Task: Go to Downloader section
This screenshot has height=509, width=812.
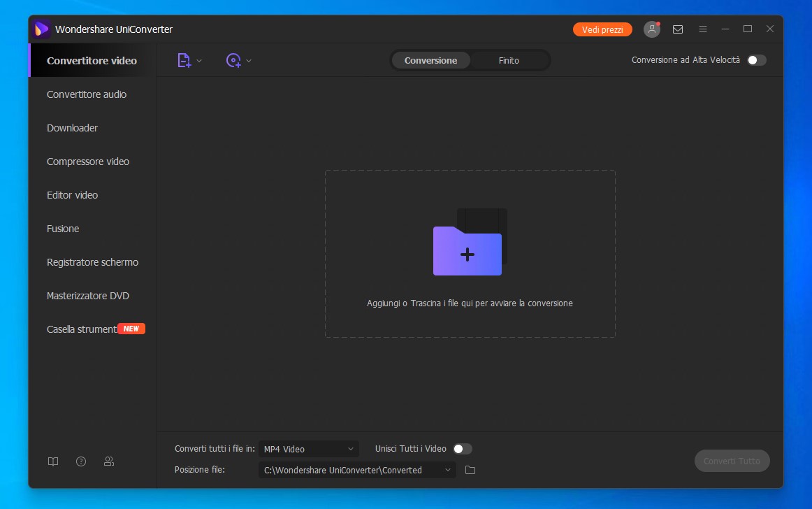Action: tap(72, 128)
